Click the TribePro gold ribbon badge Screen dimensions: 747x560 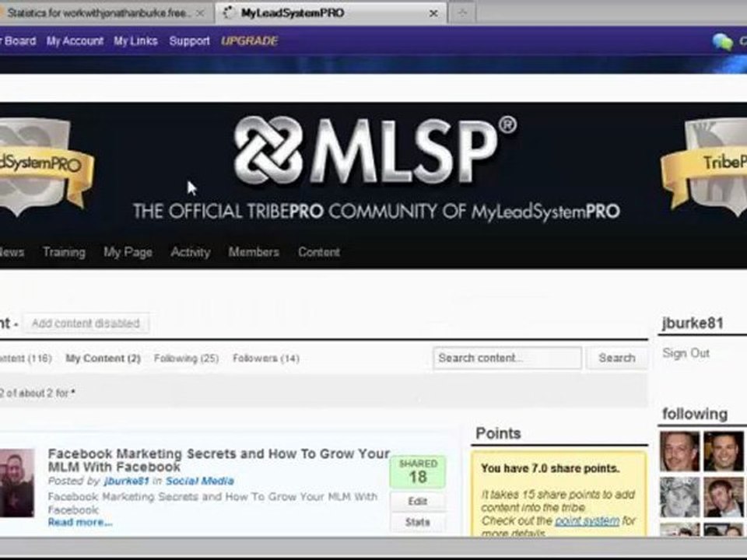pyautogui.click(x=705, y=165)
